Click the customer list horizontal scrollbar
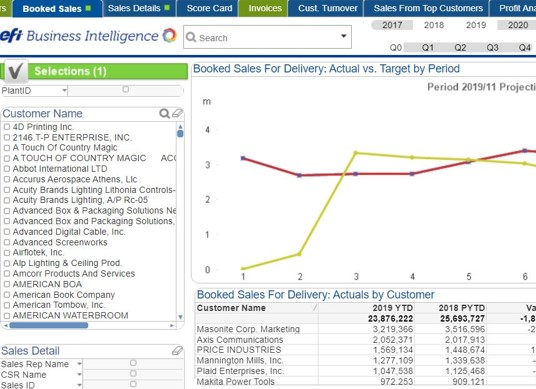This screenshot has height=389, width=536. click(49, 325)
